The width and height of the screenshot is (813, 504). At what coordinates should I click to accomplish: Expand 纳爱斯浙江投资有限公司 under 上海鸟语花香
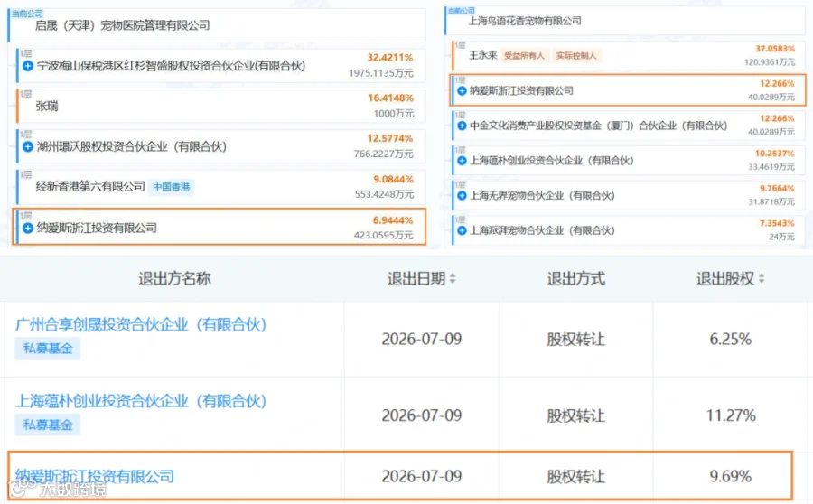pyautogui.click(x=462, y=90)
